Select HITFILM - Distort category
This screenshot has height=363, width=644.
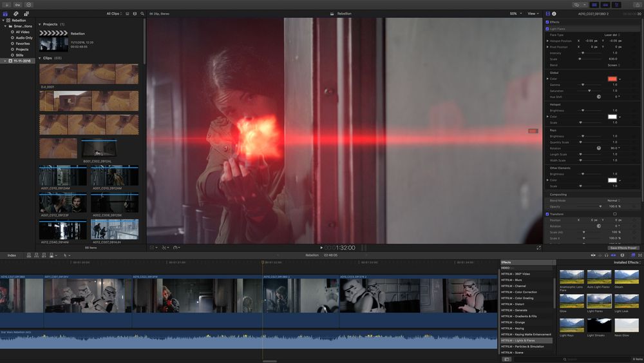click(513, 304)
